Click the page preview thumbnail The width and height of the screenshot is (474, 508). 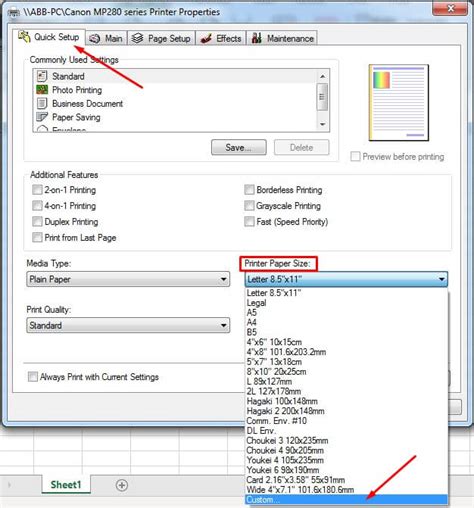tap(399, 102)
